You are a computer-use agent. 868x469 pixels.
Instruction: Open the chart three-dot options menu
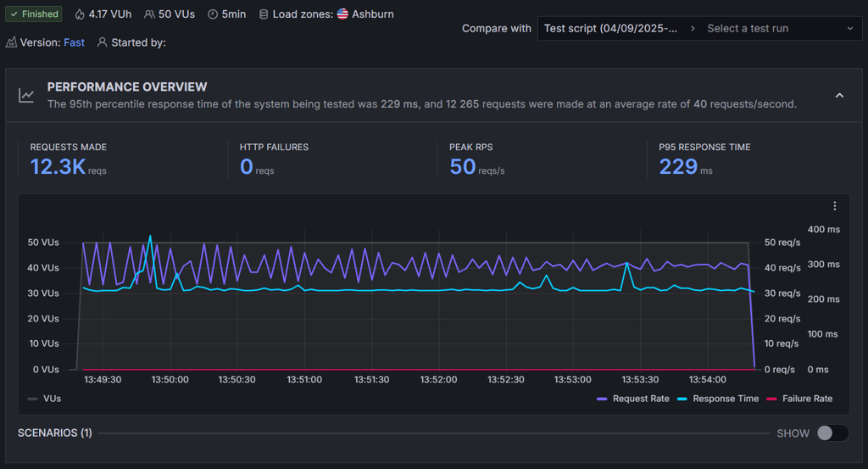[x=835, y=206]
